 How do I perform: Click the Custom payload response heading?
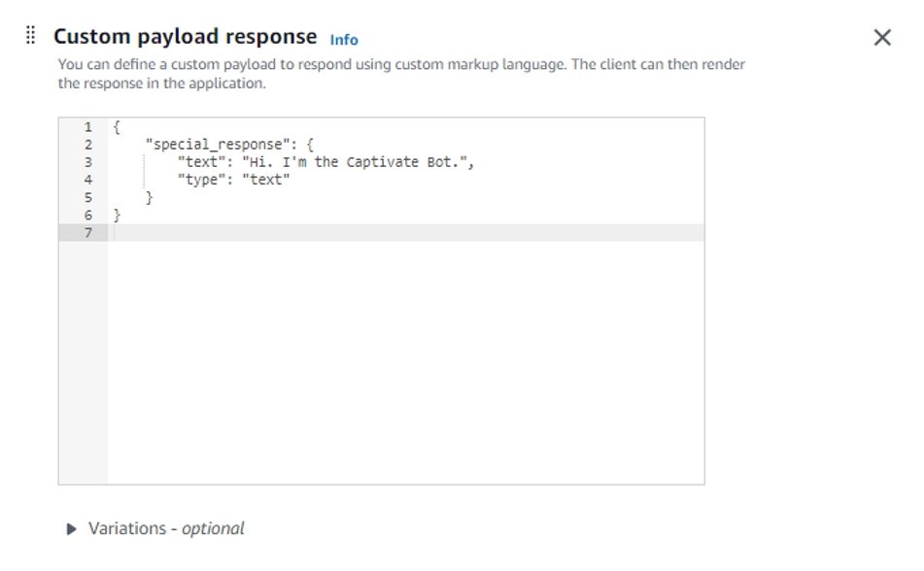pyautogui.click(x=185, y=37)
